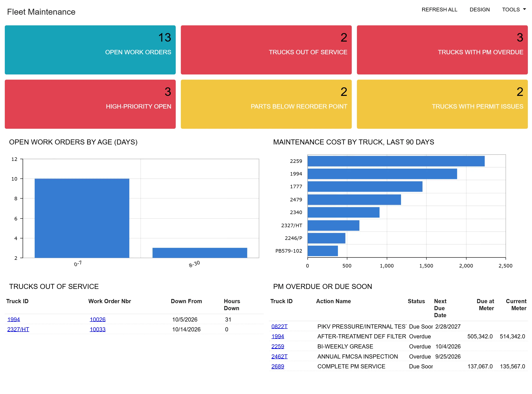
Task: Open the Trucks Out Of Service tile
Action: click(x=266, y=50)
